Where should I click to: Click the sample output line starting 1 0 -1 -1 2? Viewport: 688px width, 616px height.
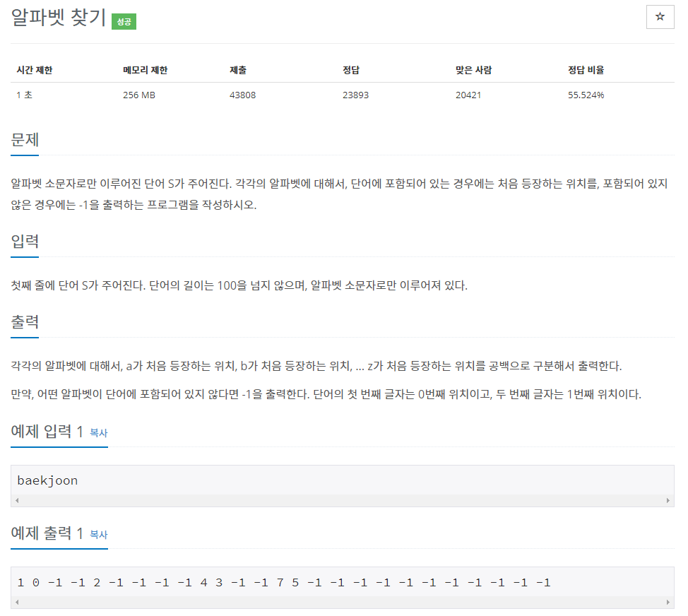284,583
